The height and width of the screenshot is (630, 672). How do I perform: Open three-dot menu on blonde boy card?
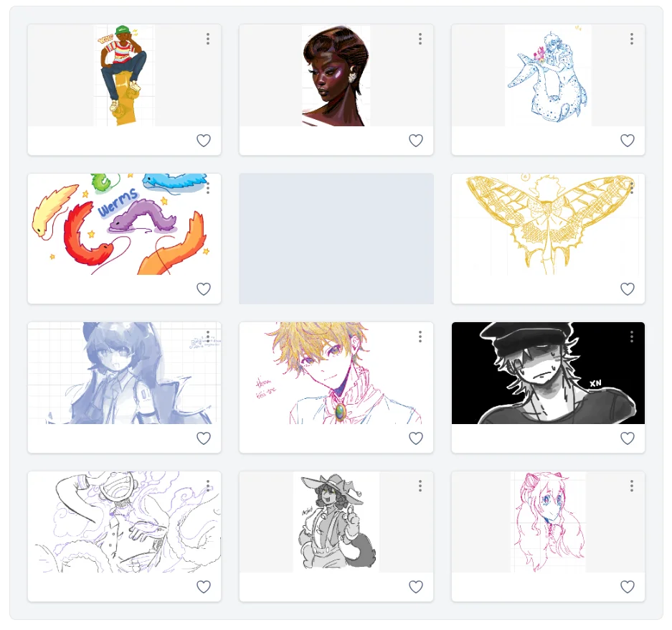point(420,337)
